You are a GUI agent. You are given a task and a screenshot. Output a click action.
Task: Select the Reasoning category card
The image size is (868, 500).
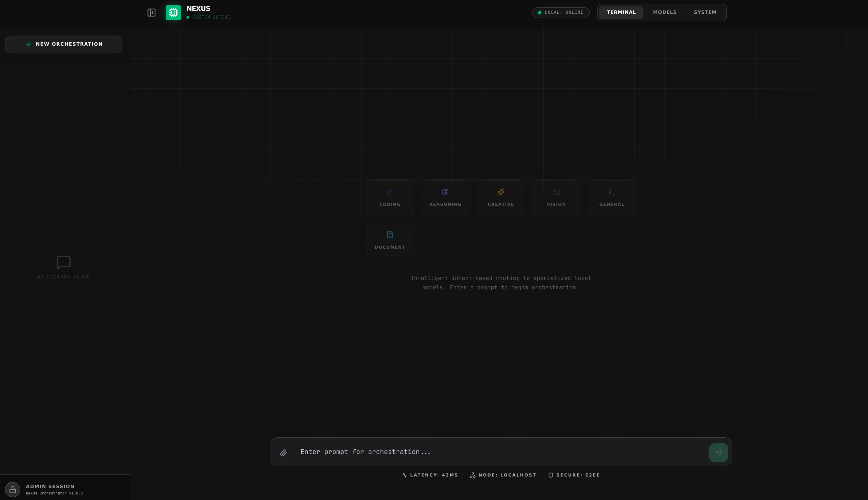[445, 198]
